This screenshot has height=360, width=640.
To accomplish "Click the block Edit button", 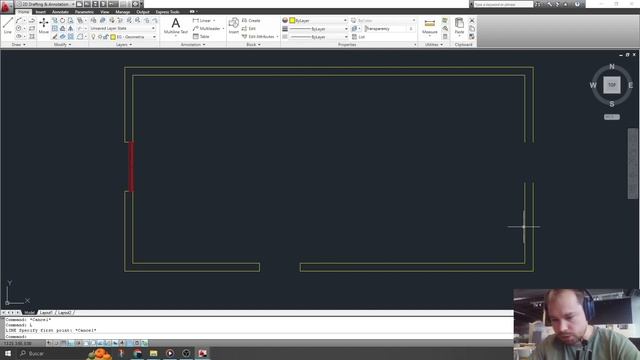I will (249, 29).
